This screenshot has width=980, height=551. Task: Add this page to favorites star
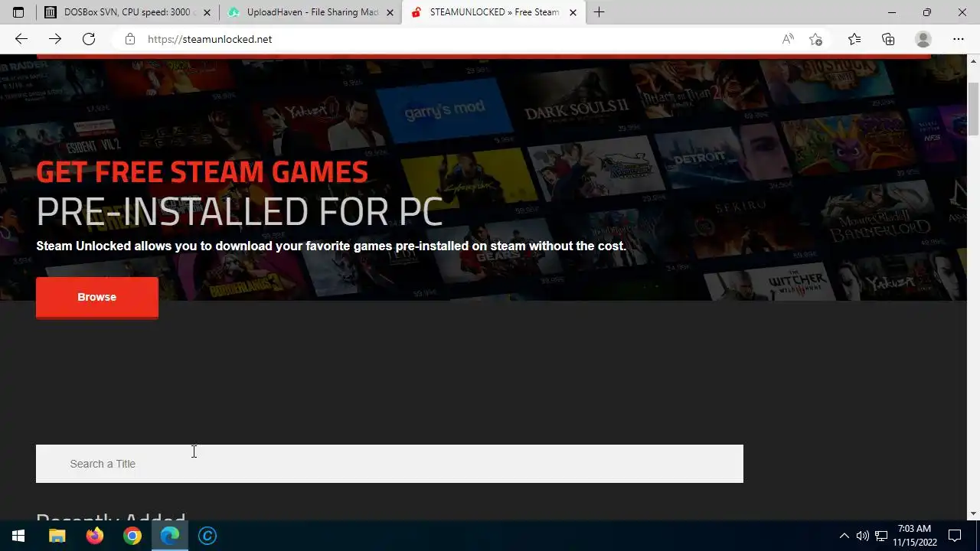[x=816, y=39]
